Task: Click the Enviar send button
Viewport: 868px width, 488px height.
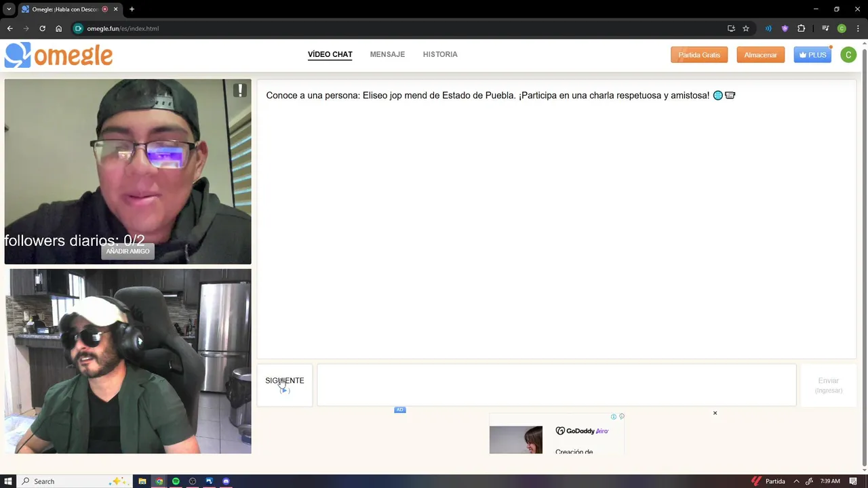Action: [829, 384]
